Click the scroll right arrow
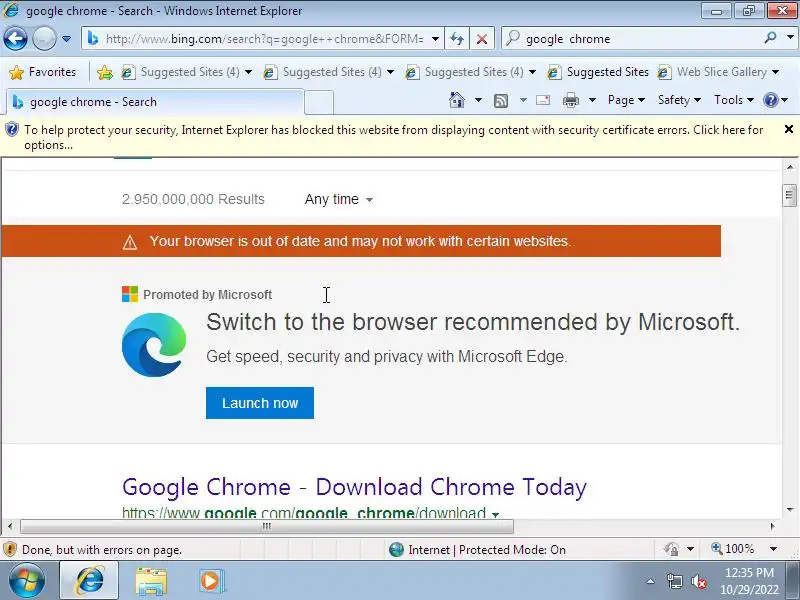This screenshot has height=600, width=800. coord(772,526)
